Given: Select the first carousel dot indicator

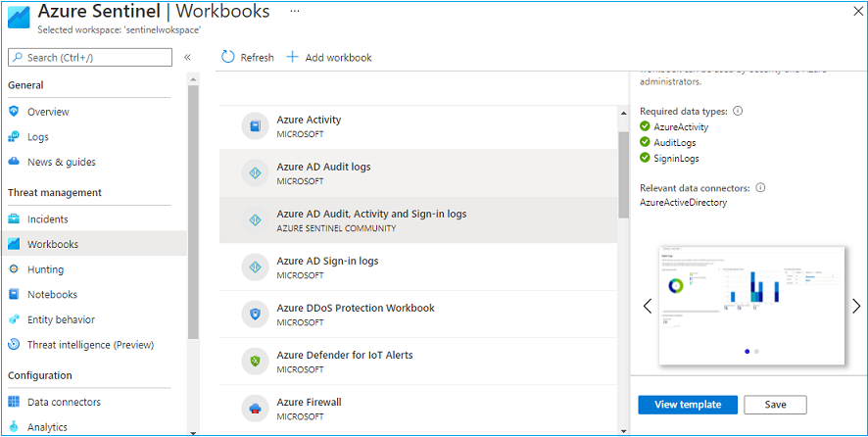Looking at the screenshot, I should click(x=747, y=351).
